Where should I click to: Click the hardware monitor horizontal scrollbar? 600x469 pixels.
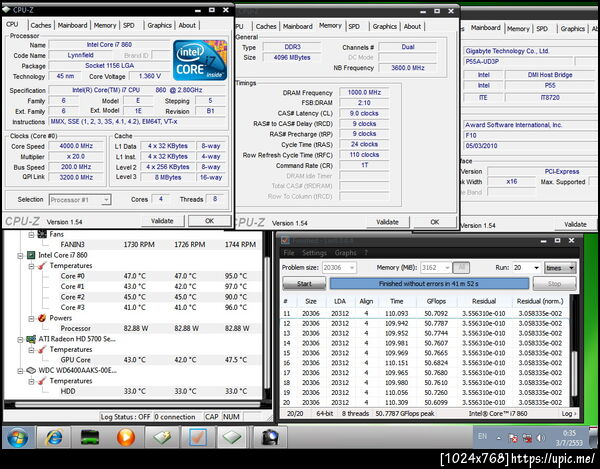[138, 404]
